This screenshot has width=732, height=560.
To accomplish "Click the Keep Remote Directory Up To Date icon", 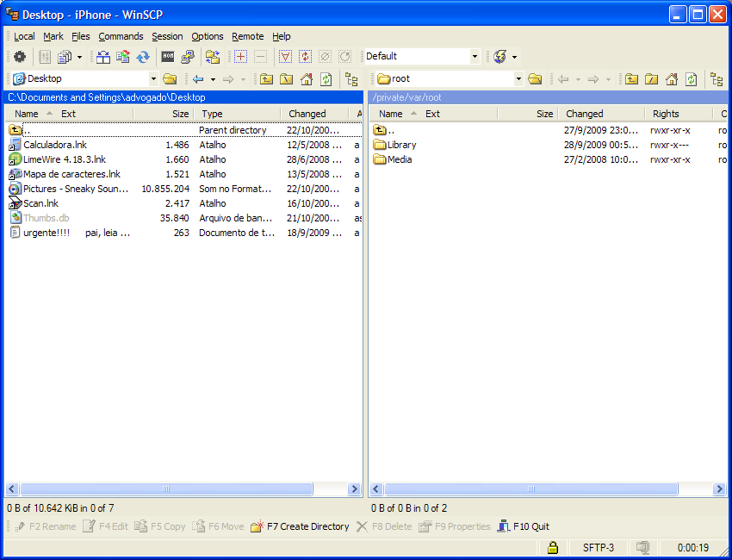I will pyautogui.click(x=143, y=57).
